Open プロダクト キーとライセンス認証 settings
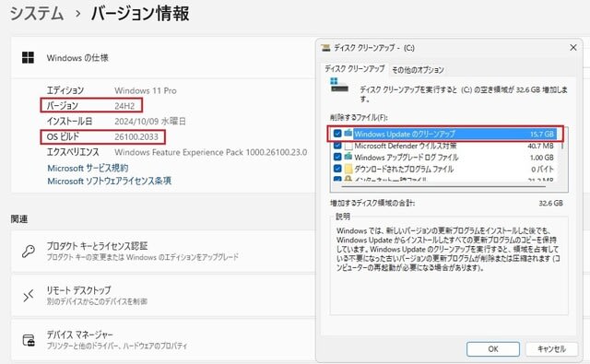 point(163,251)
